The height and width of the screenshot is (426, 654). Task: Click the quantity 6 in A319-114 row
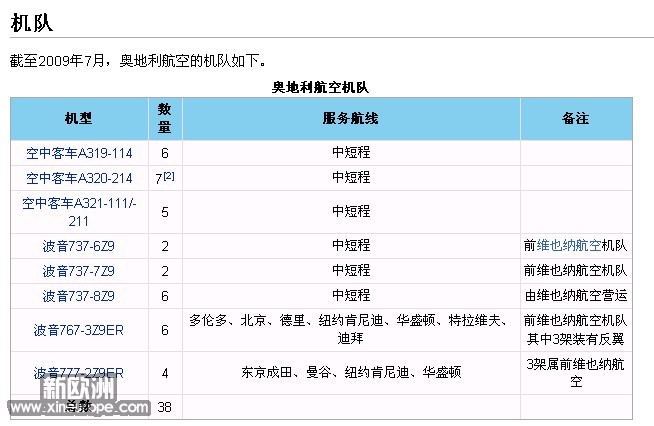click(165, 153)
